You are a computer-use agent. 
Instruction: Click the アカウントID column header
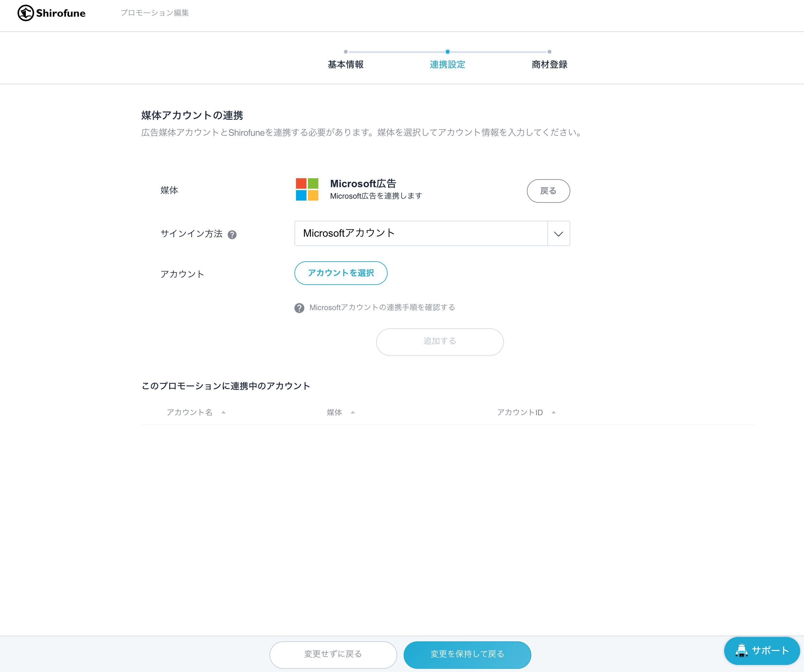(520, 412)
